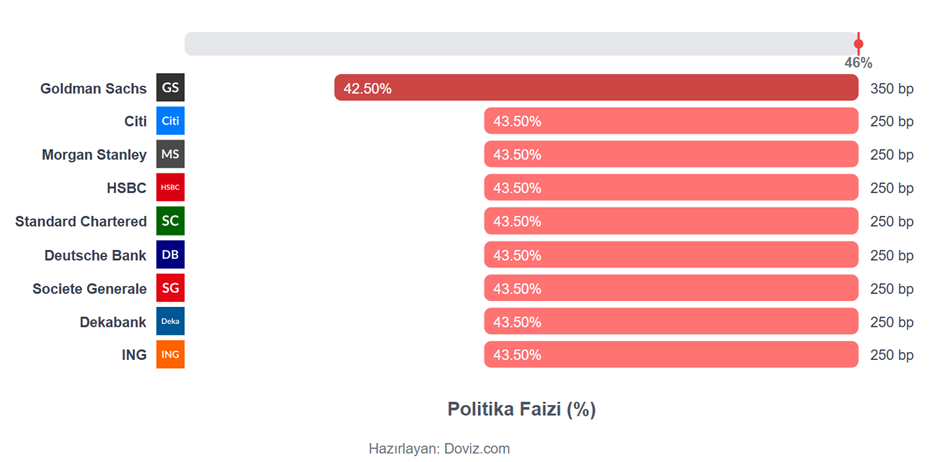
Task: Click the 350 bp value for Goldman Sachs
Action: (x=891, y=88)
